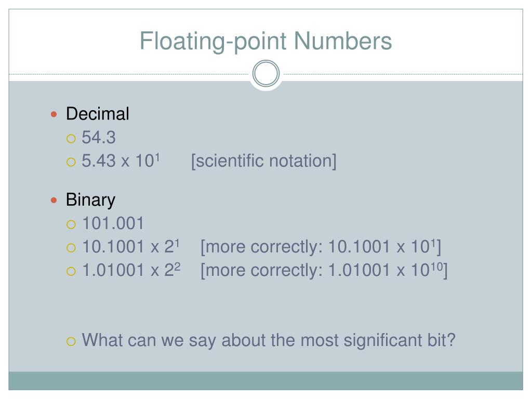The width and height of the screenshot is (532, 399).
Task: Click the bracketed note containing 10.1001 x 10
Action: point(321,247)
